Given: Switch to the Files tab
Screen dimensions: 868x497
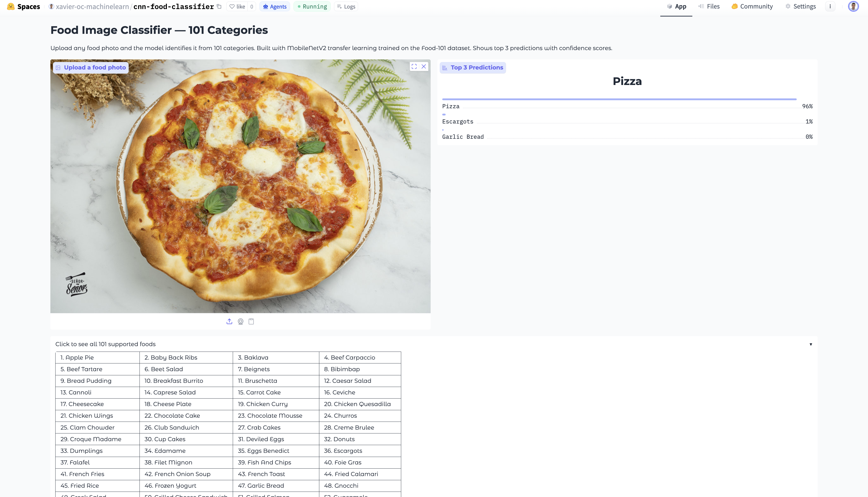Looking at the screenshot, I should click(709, 6).
